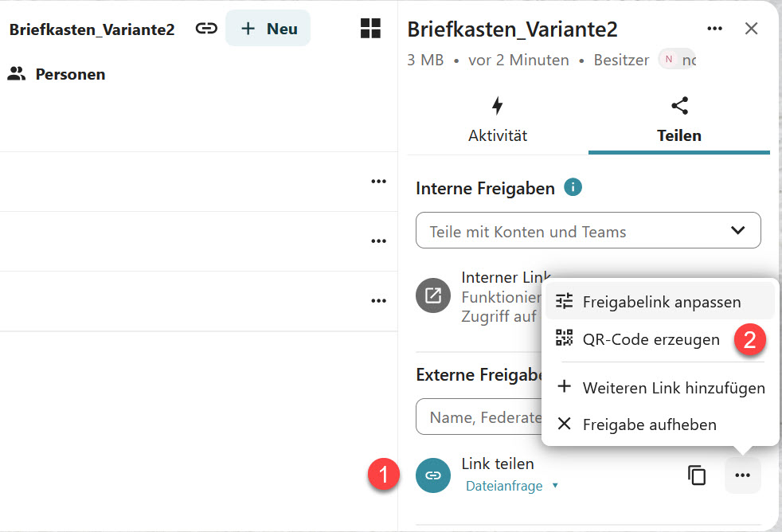
Task: Copy the share link to the clipboard
Action: (697, 475)
